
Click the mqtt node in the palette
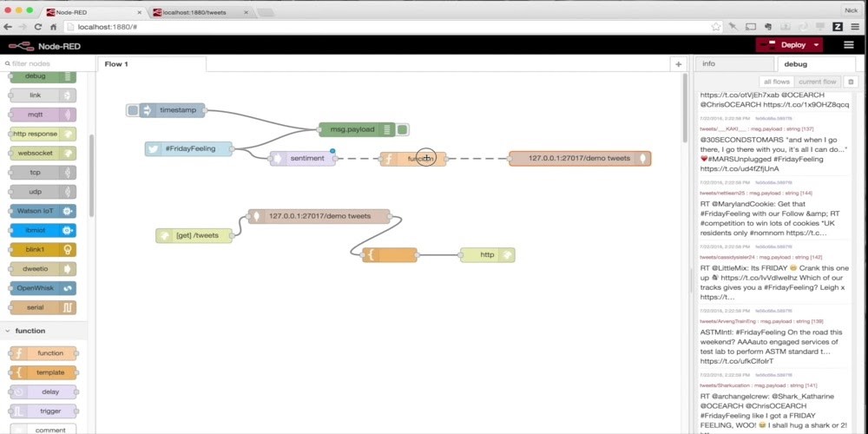click(42, 115)
